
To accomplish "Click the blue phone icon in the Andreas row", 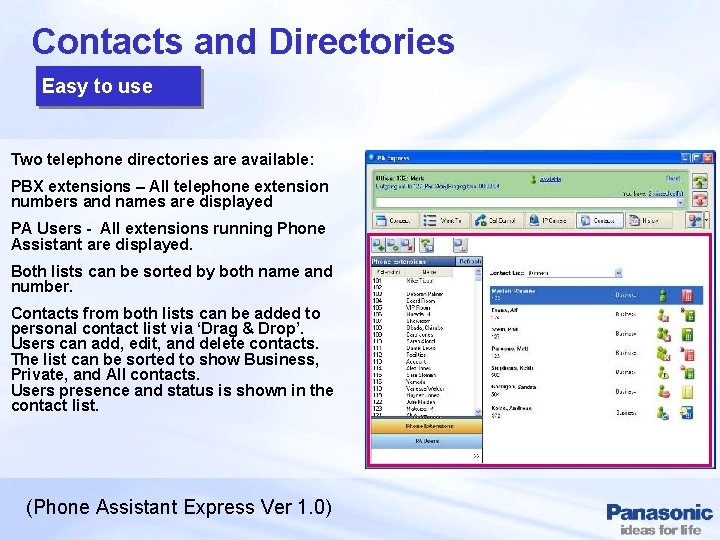I will pyautogui.click(x=687, y=412).
